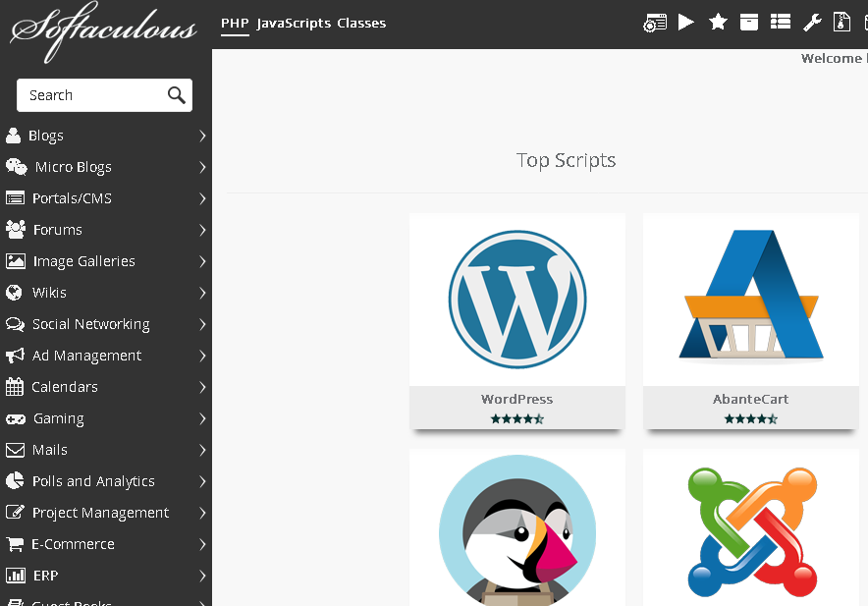Open the PrestaShop puffin logo thumbnail

[517, 529]
